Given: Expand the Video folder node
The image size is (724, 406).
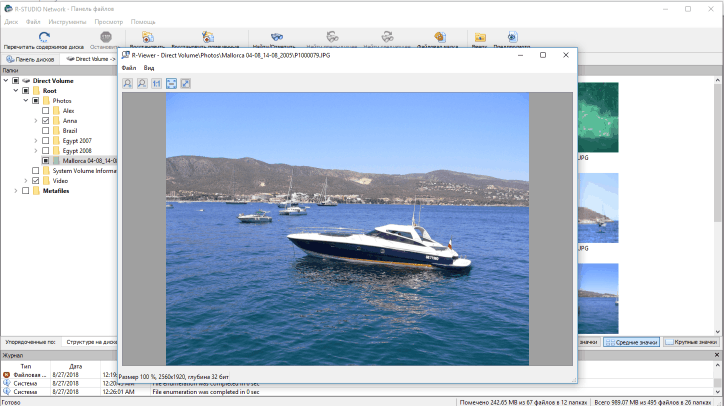Looking at the screenshot, I should click(26, 181).
